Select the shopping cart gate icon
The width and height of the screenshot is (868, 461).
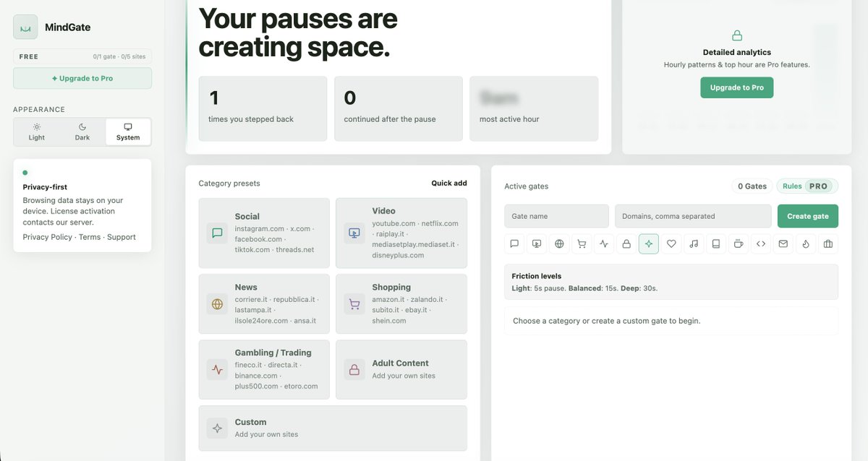[x=582, y=244]
